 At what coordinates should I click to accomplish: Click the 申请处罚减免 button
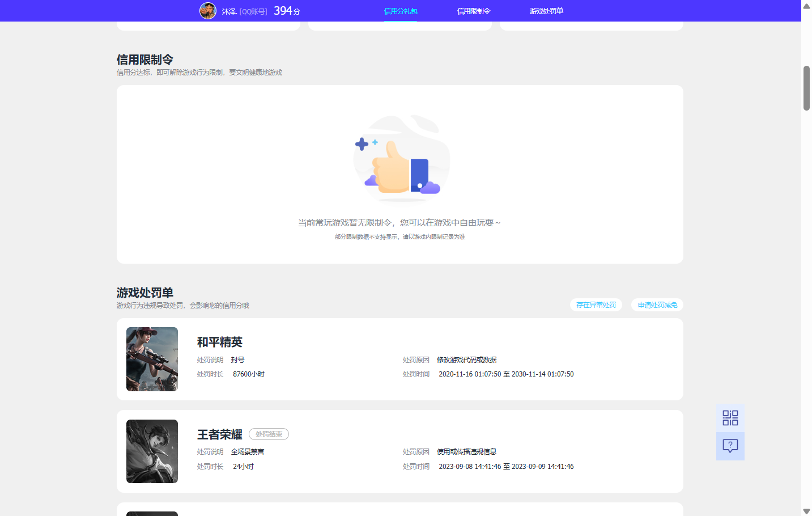click(x=657, y=304)
